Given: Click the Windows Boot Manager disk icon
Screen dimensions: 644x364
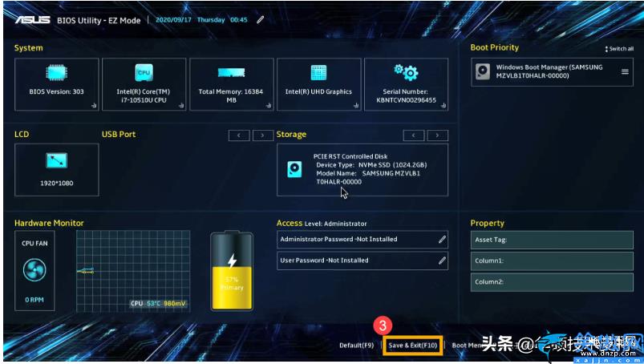Looking at the screenshot, I should pos(483,71).
